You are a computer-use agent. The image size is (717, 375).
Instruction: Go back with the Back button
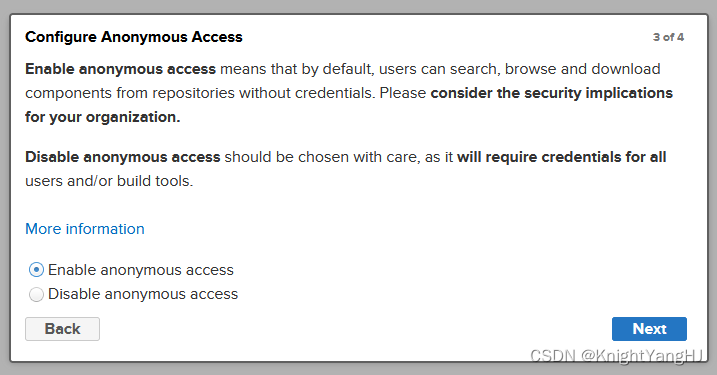click(62, 329)
